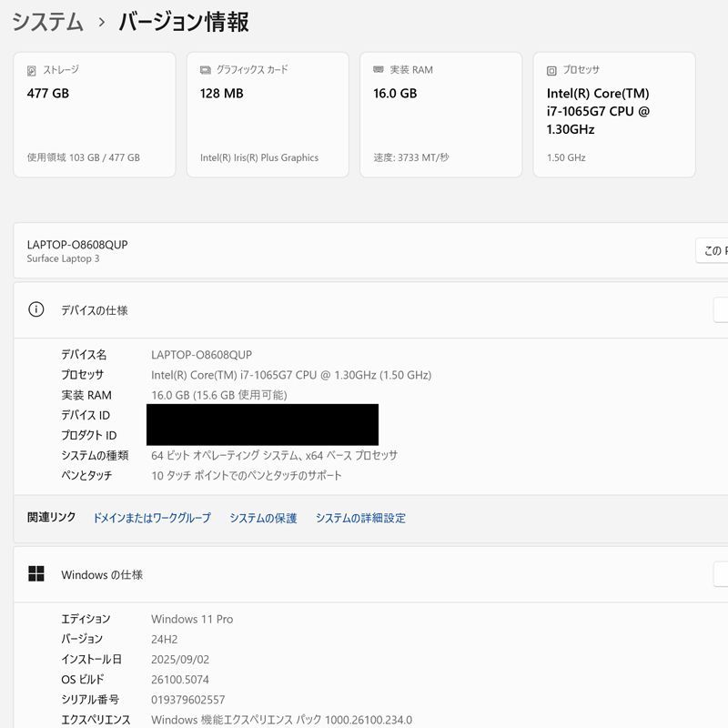The width and height of the screenshot is (728, 728).
Task: Select the 64 ビット システムの種類 value
Action: click(275, 455)
